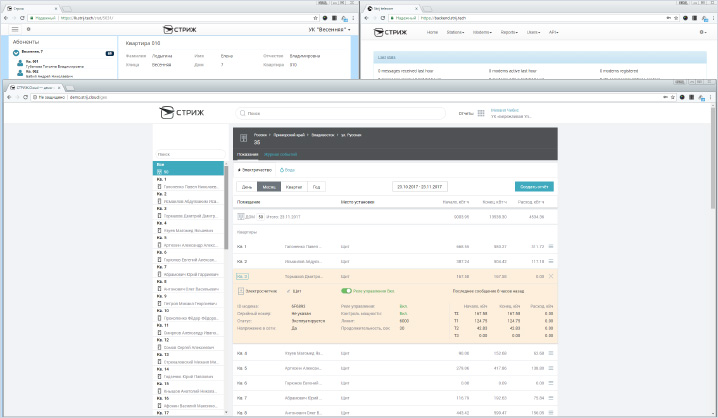Image resolution: width=718 pixels, height=418 pixels.
Task: Click the Кв. 3 label in highlighted row
Action: click(242, 277)
